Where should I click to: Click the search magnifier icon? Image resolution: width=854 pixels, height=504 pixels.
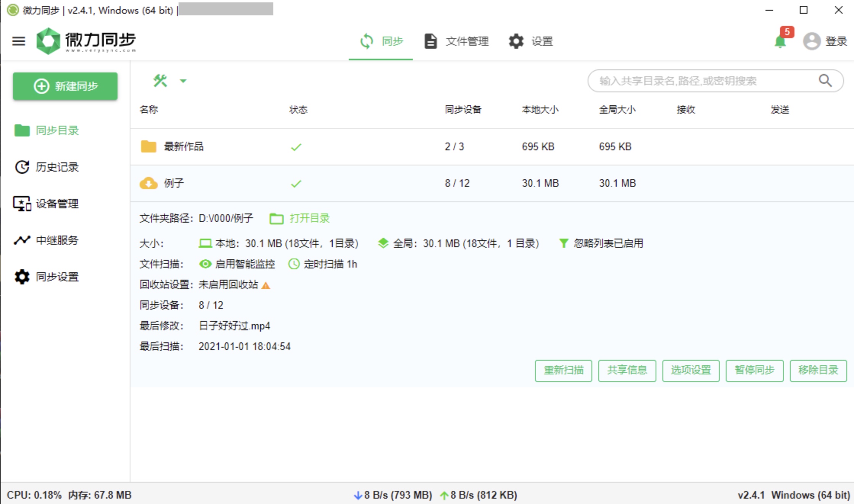(x=825, y=81)
